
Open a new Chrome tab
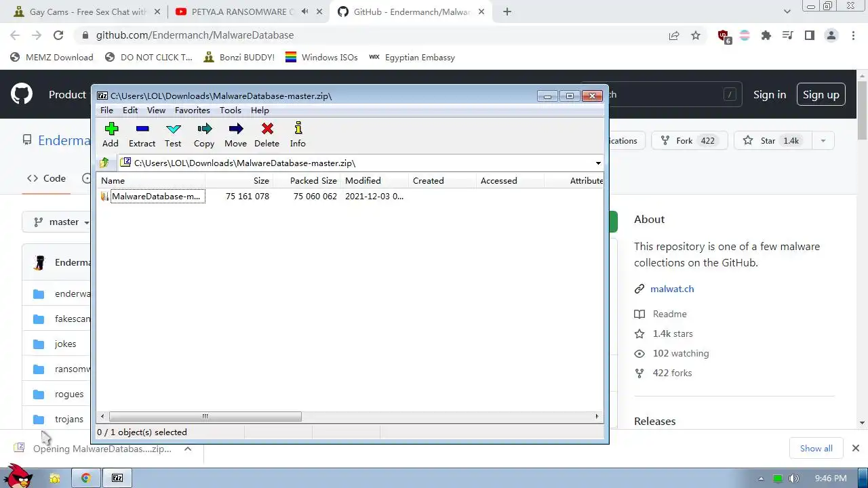point(507,12)
